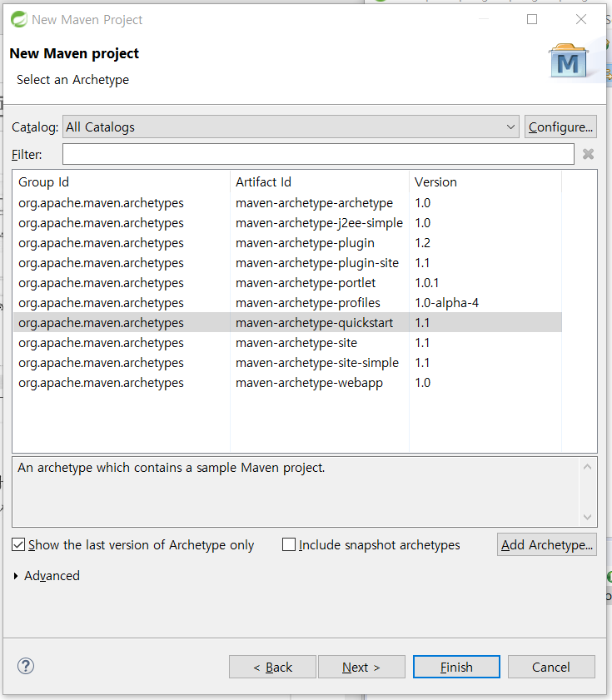The width and height of the screenshot is (612, 700).
Task: Select maven-archetype-site-simple row
Action: click(x=287, y=363)
